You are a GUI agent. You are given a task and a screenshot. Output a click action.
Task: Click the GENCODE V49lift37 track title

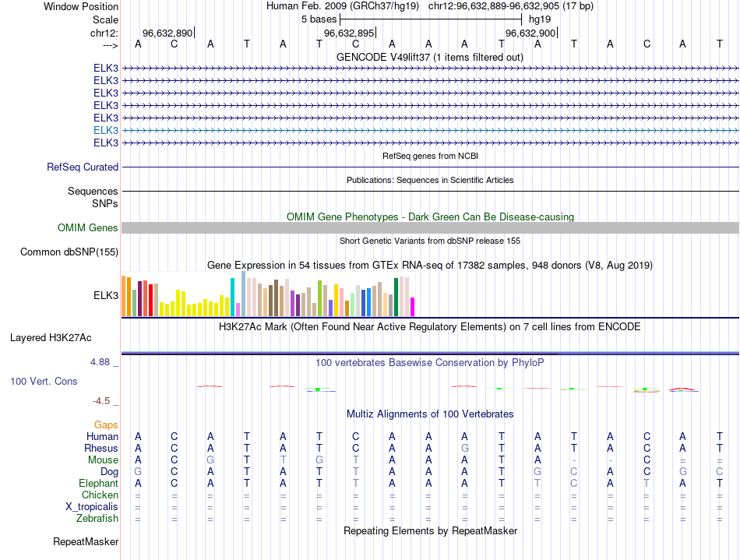coord(430,57)
